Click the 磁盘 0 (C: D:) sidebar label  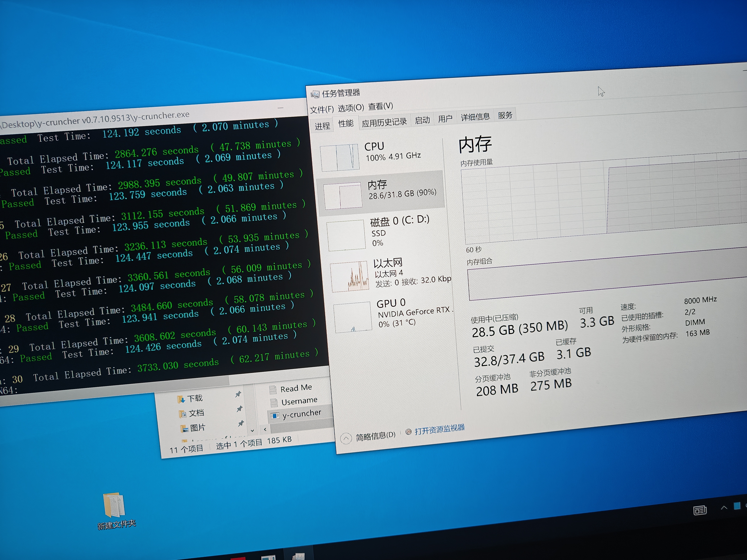400,221
